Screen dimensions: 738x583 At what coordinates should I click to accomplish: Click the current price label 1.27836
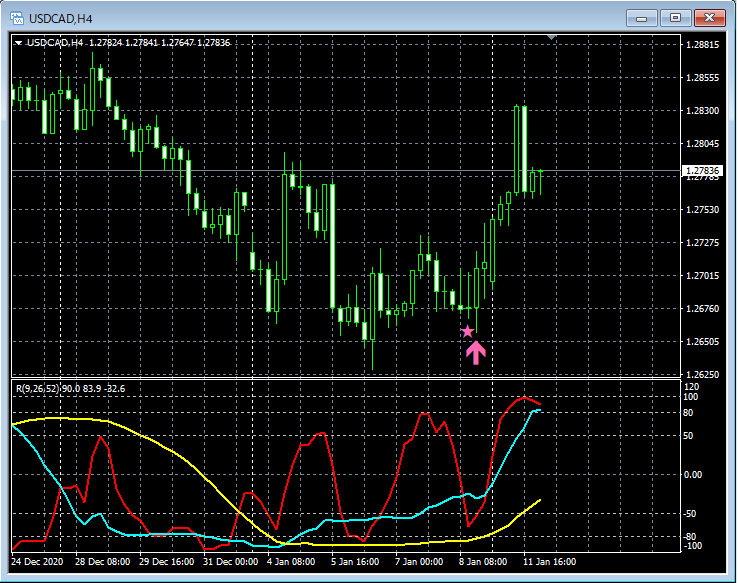pyautogui.click(x=701, y=171)
